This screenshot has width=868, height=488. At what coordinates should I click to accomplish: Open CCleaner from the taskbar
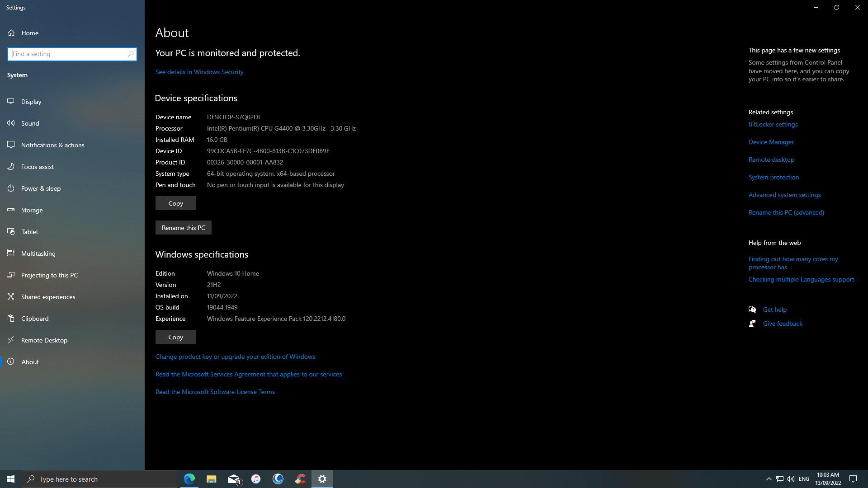(300, 479)
